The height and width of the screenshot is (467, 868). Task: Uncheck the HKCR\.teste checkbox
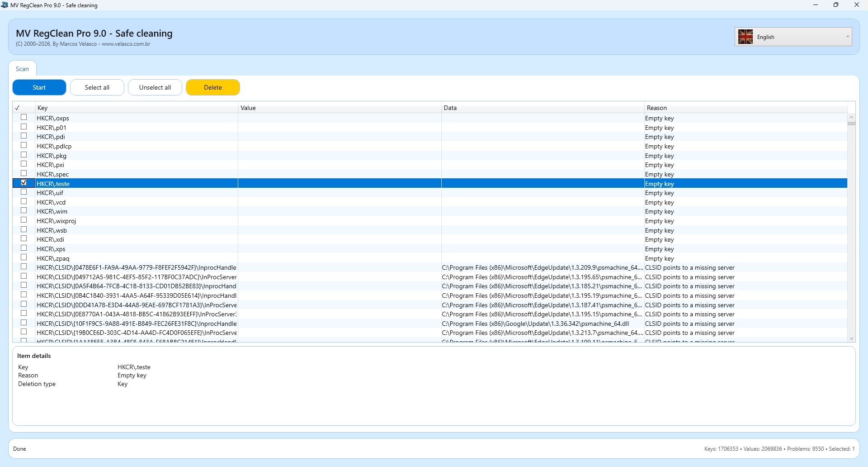click(24, 183)
